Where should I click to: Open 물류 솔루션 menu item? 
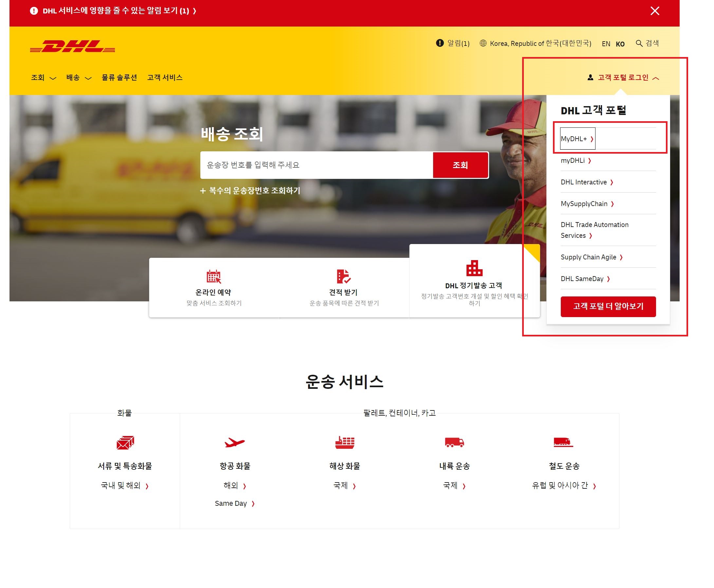point(119,78)
